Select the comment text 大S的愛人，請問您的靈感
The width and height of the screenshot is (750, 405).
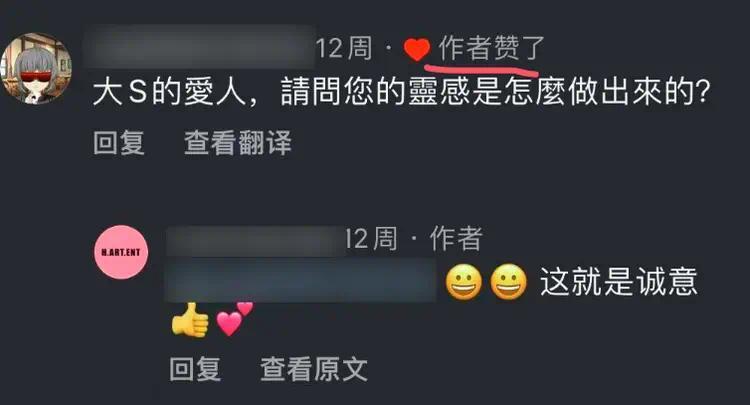(280, 91)
